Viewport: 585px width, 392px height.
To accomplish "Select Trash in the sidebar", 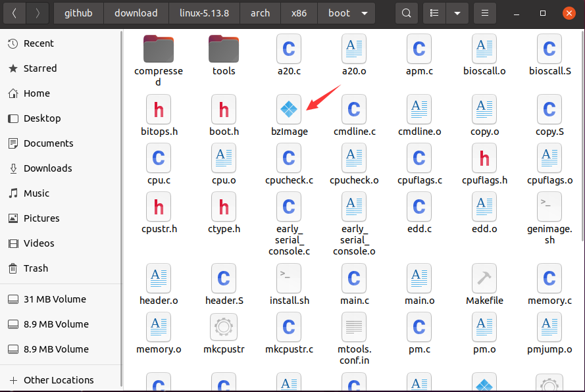I will [x=36, y=268].
